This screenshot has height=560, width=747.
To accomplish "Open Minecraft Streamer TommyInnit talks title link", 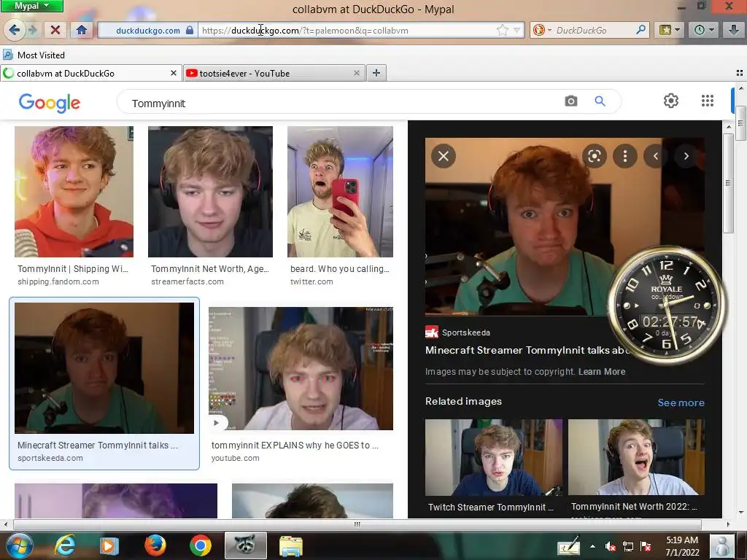I will coord(527,350).
